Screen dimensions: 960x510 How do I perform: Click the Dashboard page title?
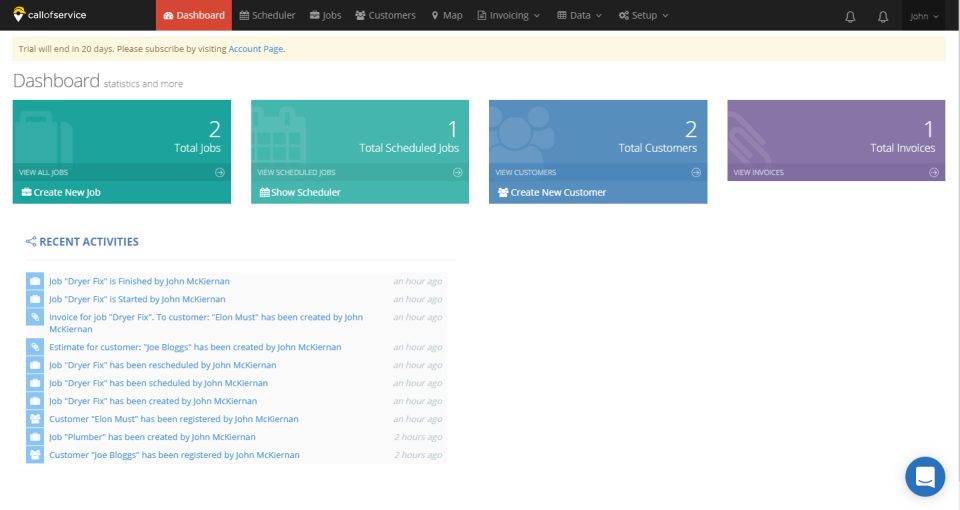coord(56,81)
